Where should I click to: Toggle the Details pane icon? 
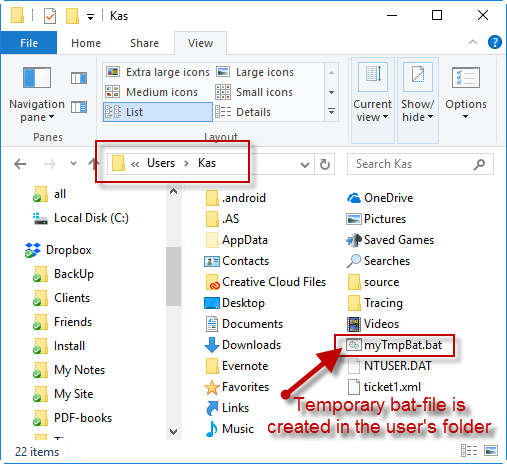(x=79, y=107)
